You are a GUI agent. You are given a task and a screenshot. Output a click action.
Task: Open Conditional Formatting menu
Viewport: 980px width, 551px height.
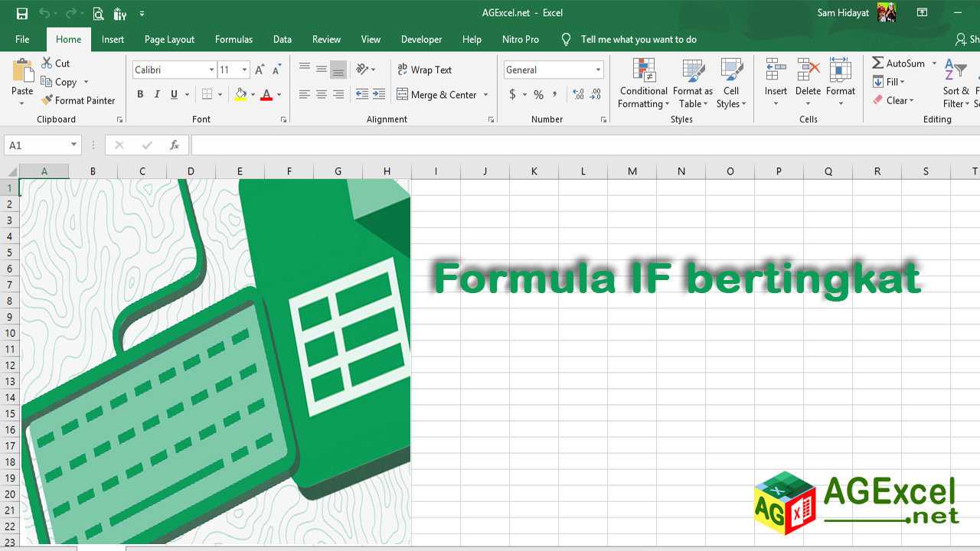point(644,83)
